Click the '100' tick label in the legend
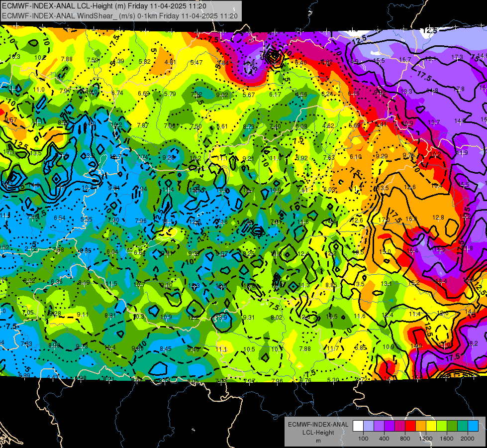 tap(363, 439)
